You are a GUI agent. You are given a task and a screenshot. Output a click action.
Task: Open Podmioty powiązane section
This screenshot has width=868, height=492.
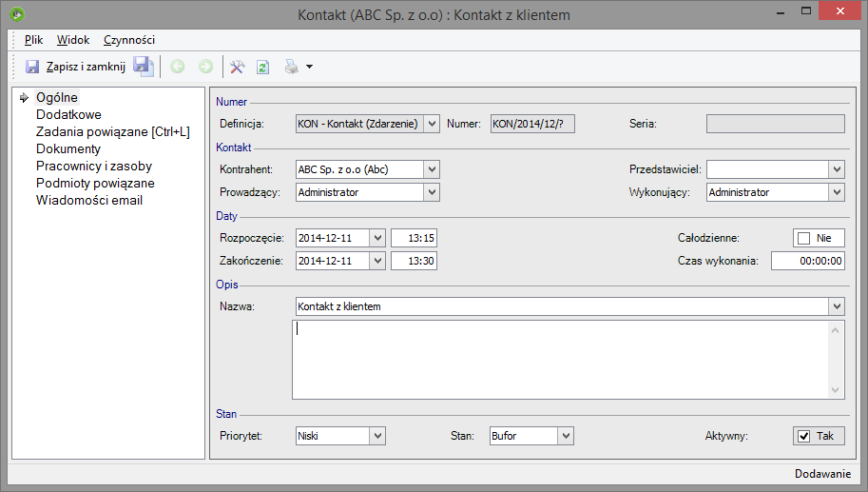(x=95, y=184)
